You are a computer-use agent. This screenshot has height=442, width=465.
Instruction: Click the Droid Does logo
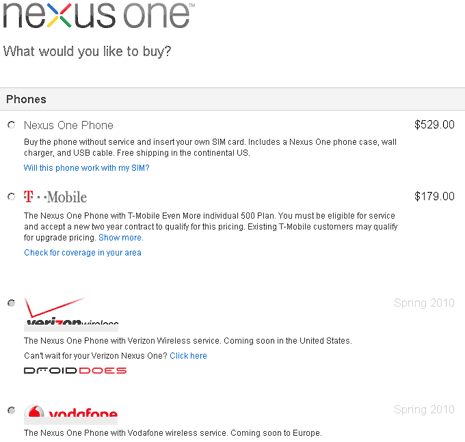75,371
